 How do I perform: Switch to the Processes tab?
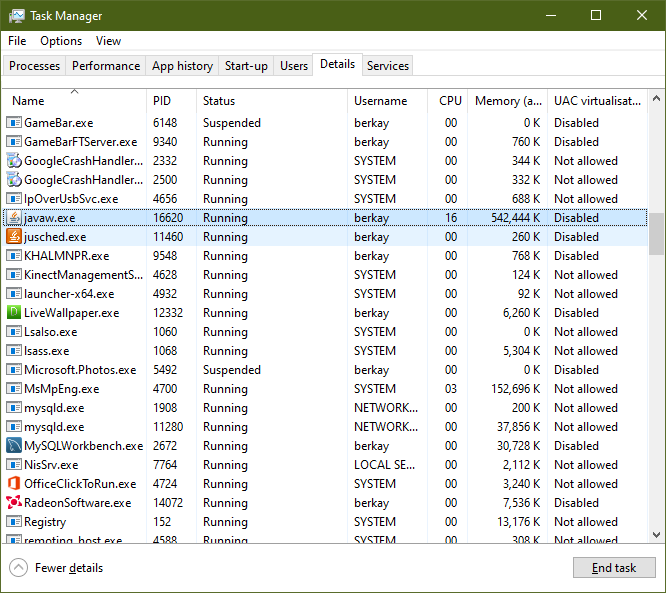click(x=34, y=66)
